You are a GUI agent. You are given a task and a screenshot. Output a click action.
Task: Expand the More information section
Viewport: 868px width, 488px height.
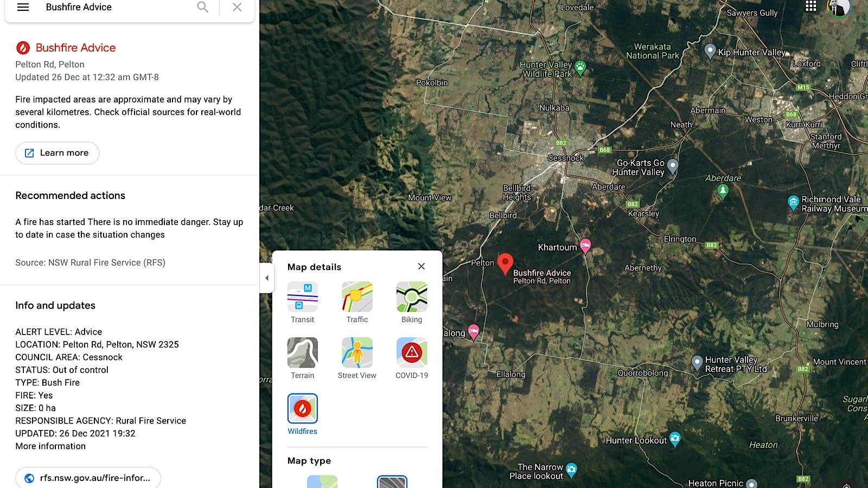click(x=50, y=446)
